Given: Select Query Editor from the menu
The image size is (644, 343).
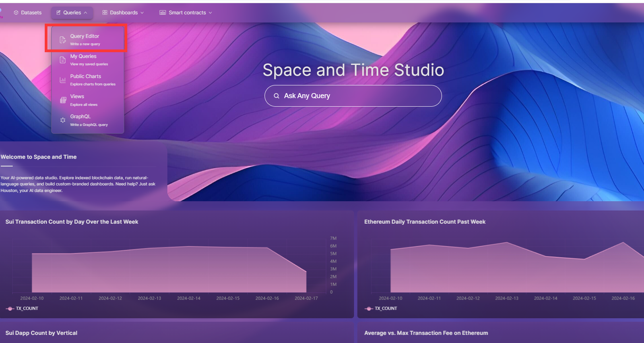Looking at the screenshot, I should [x=88, y=39].
